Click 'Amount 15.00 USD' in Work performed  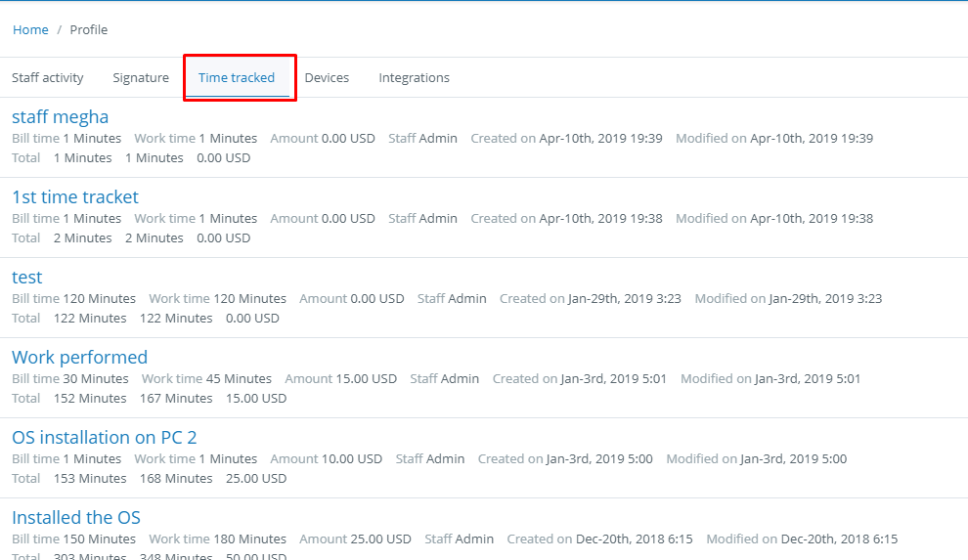341,378
